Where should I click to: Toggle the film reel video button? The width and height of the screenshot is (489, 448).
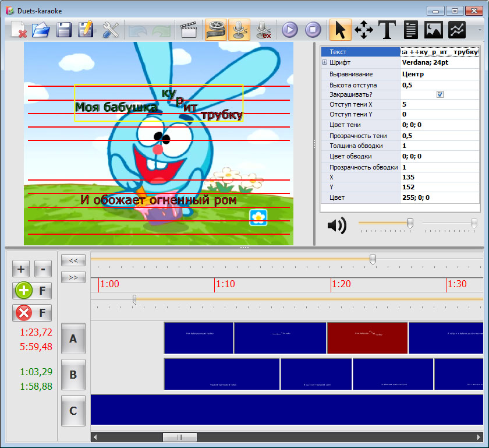click(x=215, y=29)
